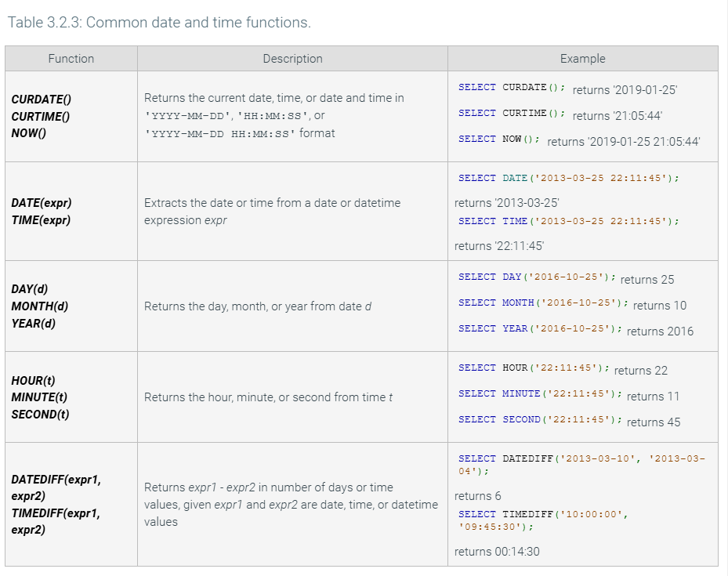
Task: Click the 'SELECT NOW();' code example
Action: tap(499, 139)
